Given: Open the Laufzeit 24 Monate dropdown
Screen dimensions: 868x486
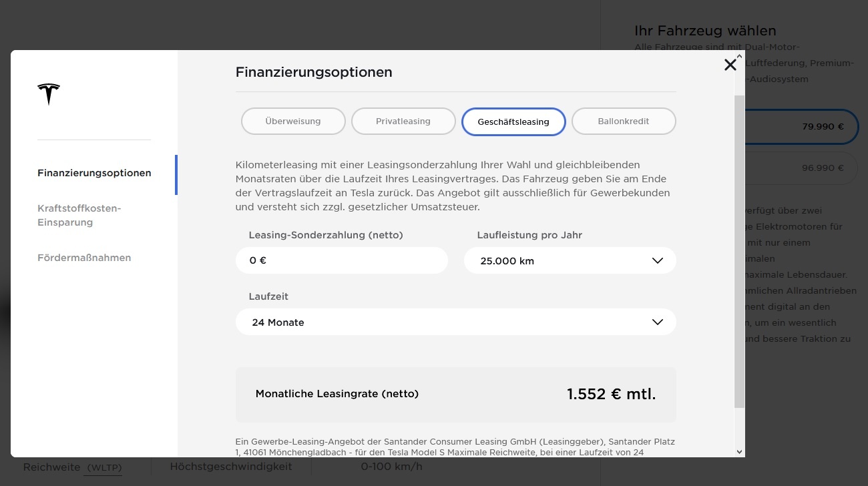Looking at the screenshot, I should pos(456,322).
